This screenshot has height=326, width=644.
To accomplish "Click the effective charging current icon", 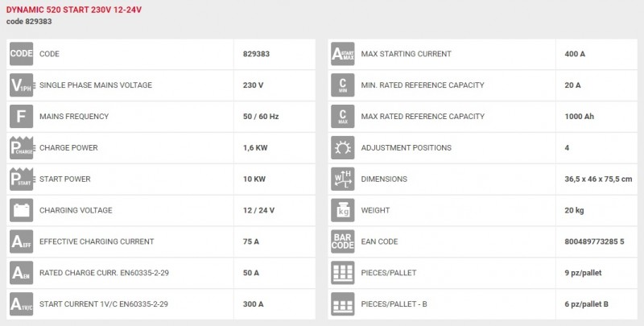I will pos(21,241).
